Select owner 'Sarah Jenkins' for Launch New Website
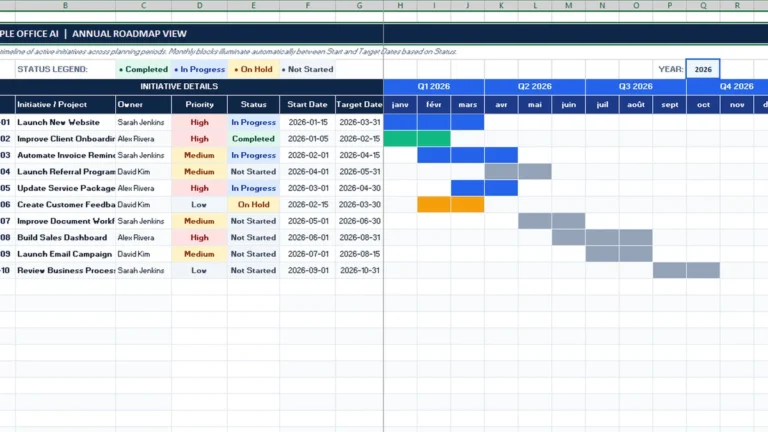This screenshot has height=432, width=768. tap(144, 122)
